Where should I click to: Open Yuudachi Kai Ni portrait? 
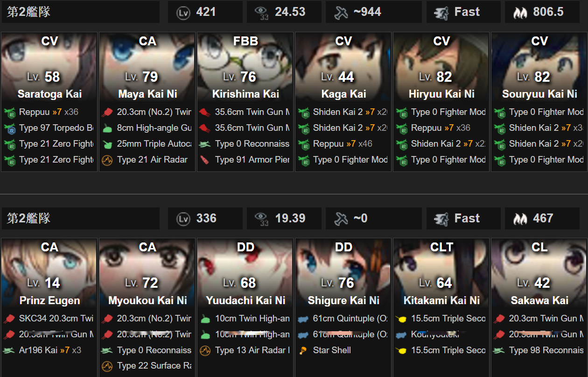(245, 272)
